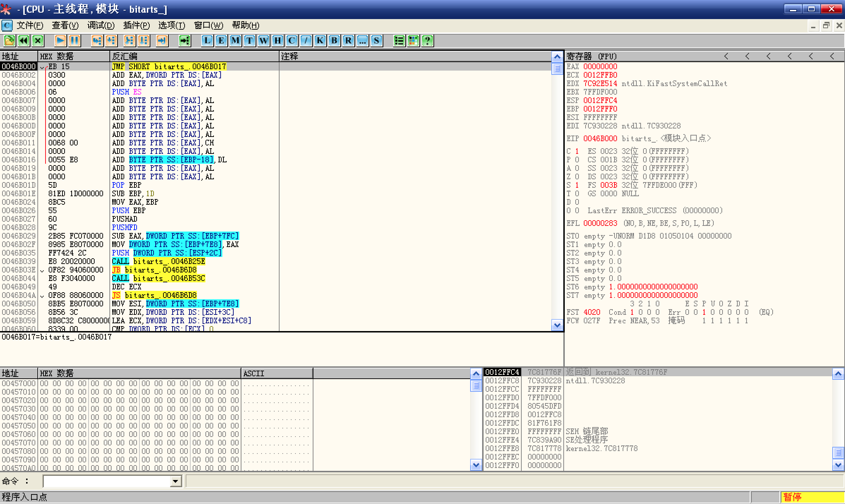Click the Open file toolbar icon
The image size is (845, 504).
tap(10, 41)
